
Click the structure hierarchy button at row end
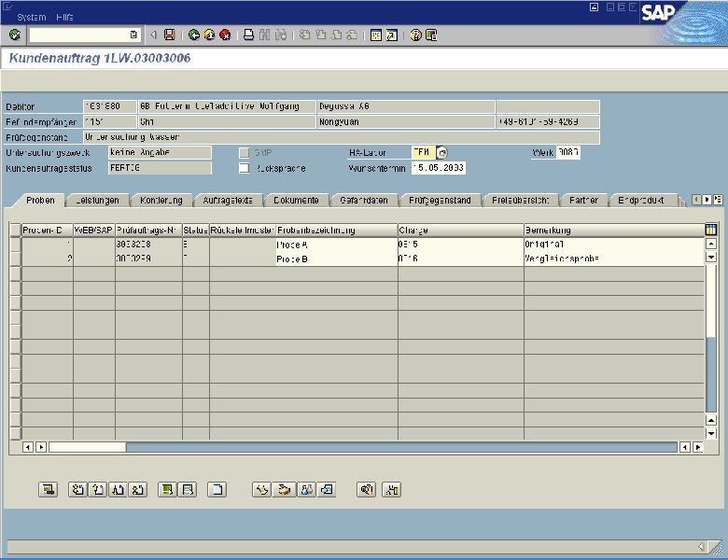(392, 489)
